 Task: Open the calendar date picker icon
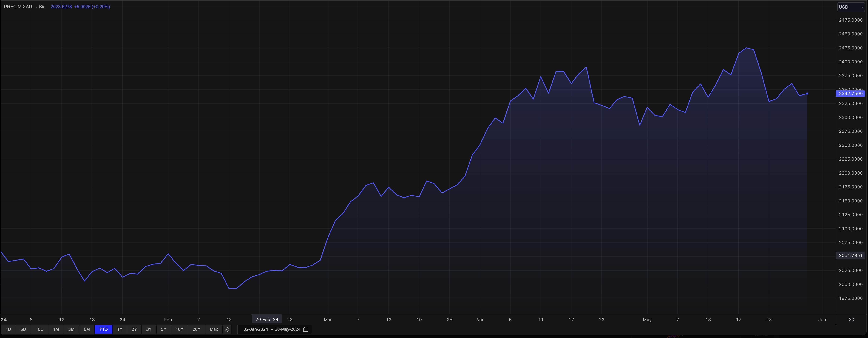pyautogui.click(x=306, y=329)
